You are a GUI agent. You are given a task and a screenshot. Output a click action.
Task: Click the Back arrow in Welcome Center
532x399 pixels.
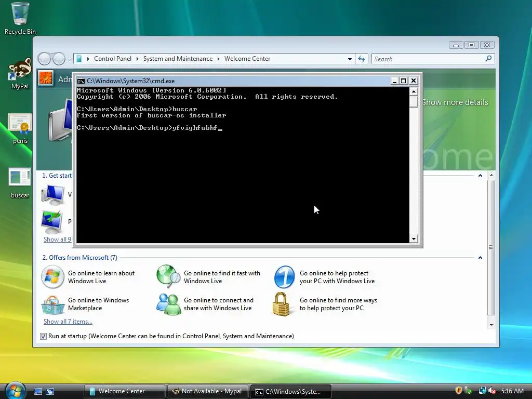pos(44,59)
